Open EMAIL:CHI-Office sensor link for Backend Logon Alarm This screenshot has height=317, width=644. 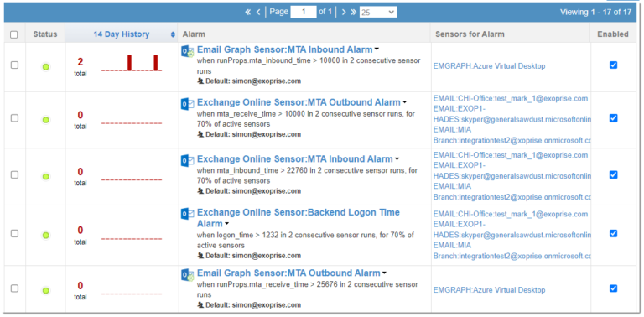(511, 214)
